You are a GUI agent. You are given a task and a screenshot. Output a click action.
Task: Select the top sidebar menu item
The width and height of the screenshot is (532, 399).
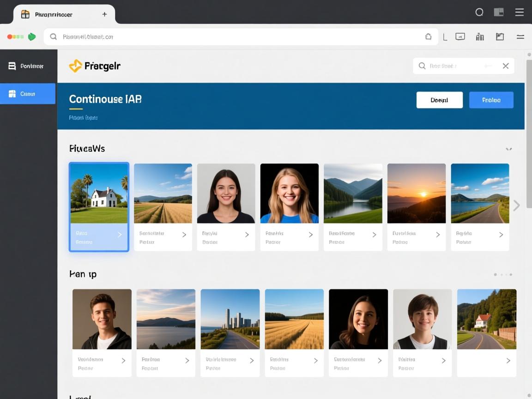28,66
